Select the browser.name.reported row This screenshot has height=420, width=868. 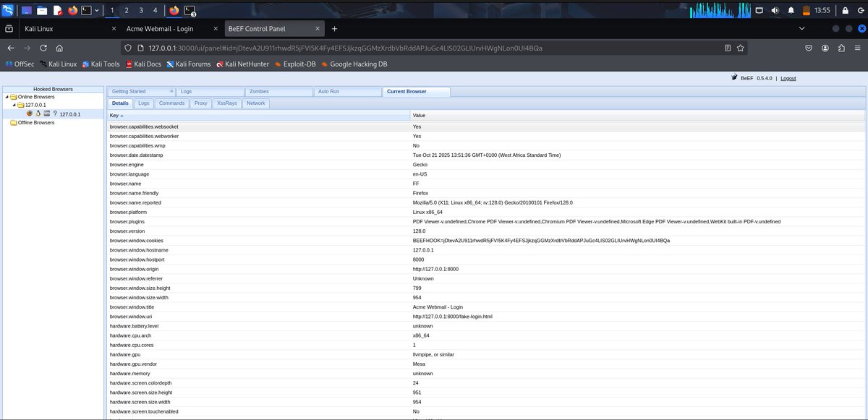tap(486, 202)
